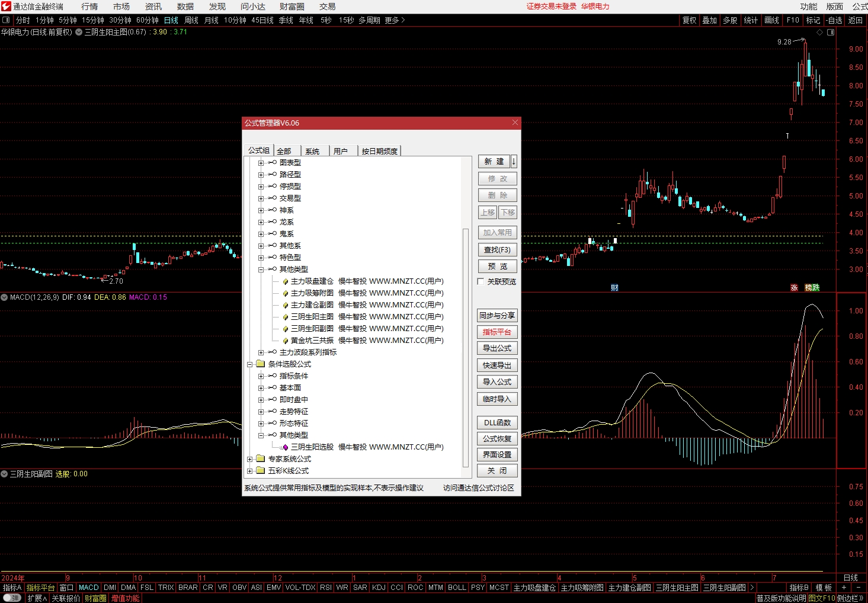Switch to the 按日期频度 tab
Viewport: 868px width, 603px height.
click(380, 151)
